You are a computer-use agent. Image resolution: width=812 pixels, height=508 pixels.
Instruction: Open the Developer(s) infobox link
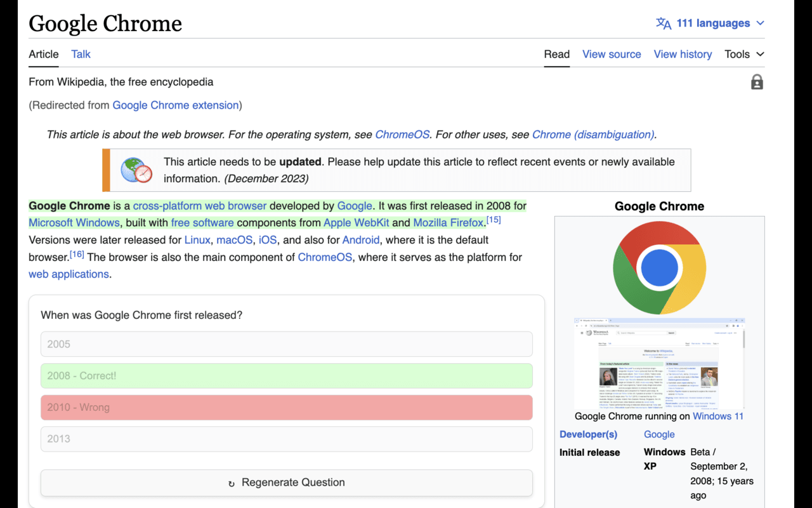(x=588, y=434)
